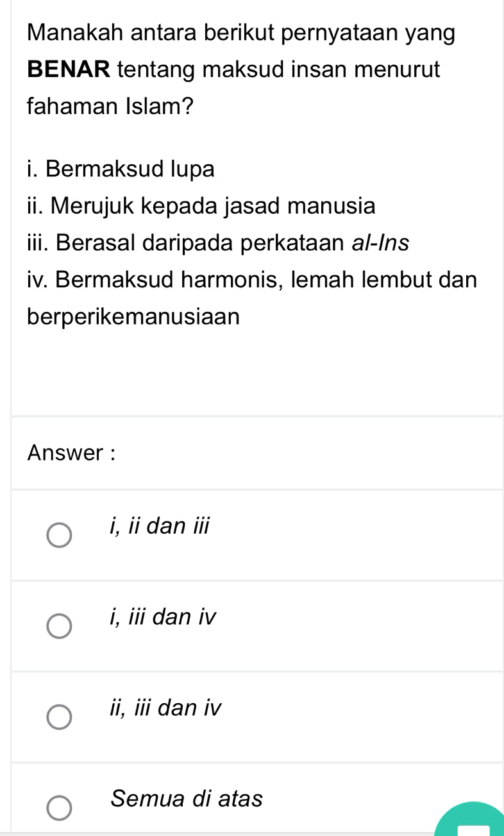The height and width of the screenshot is (836, 504).
Task: Click statement "ii. Merujuk kepada jasad manusia"
Action: point(201,207)
